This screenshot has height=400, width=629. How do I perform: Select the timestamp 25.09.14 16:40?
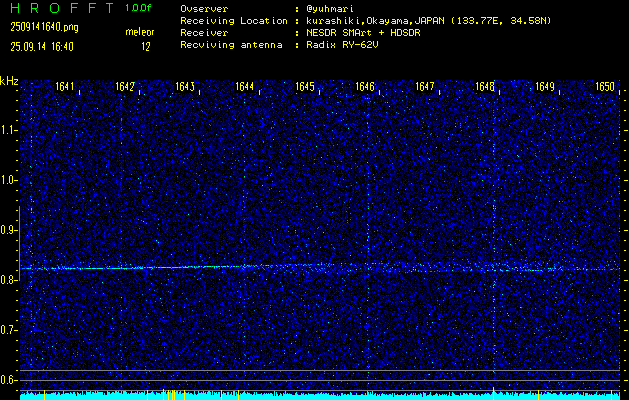(42, 47)
